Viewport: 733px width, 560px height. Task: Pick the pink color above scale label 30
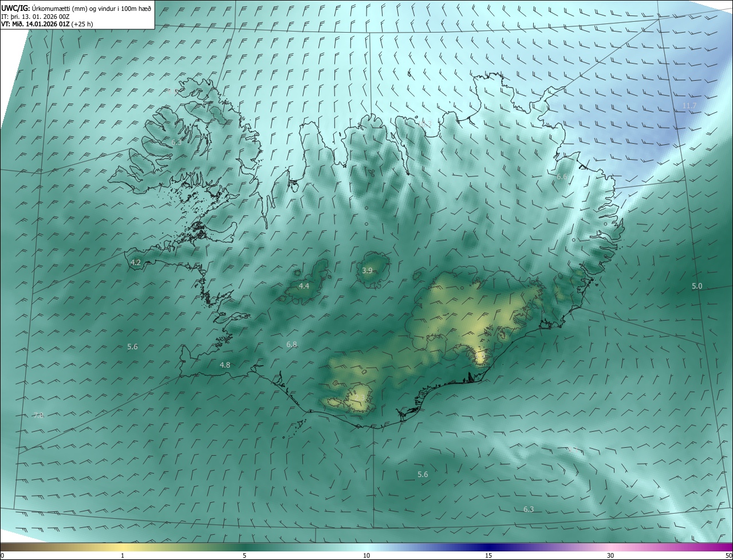[x=610, y=547]
